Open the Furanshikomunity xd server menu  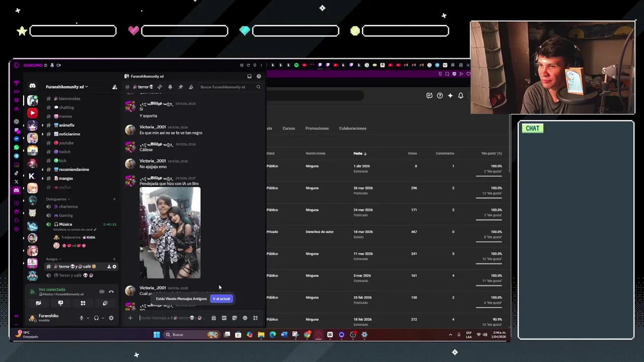tap(67, 87)
